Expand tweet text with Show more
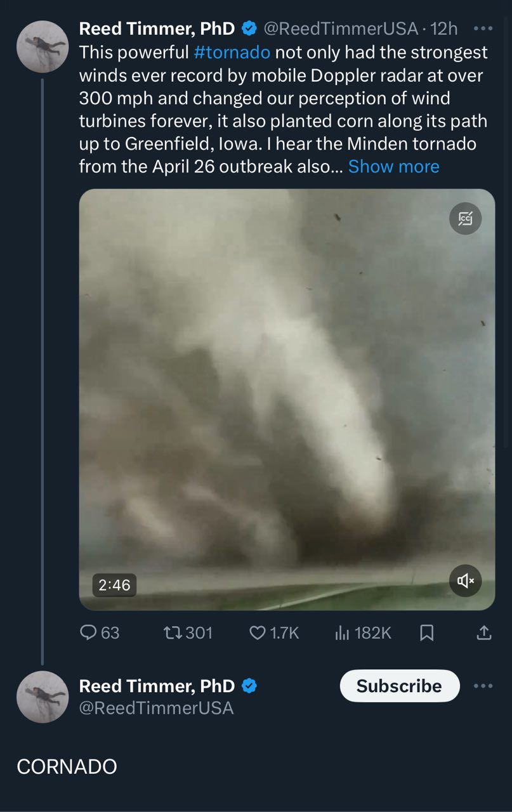 393,167
